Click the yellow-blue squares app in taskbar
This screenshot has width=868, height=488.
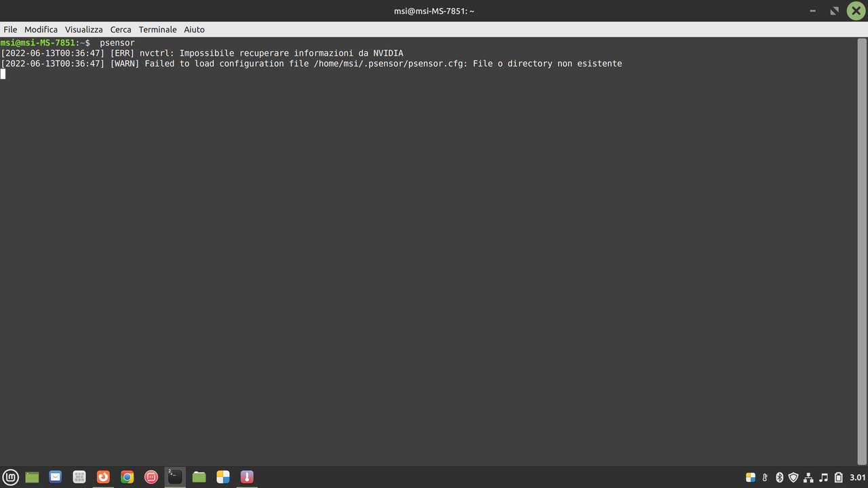[x=223, y=477]
